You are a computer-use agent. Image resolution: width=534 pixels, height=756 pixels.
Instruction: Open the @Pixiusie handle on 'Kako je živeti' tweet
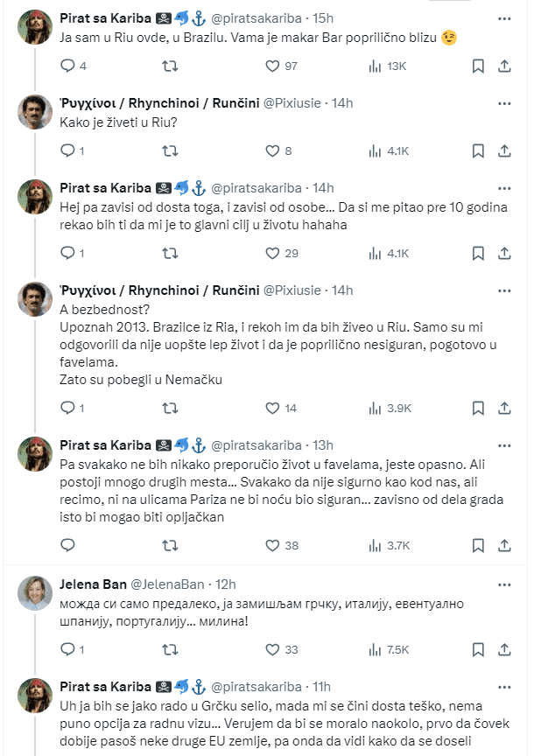(x=292, y=103)
